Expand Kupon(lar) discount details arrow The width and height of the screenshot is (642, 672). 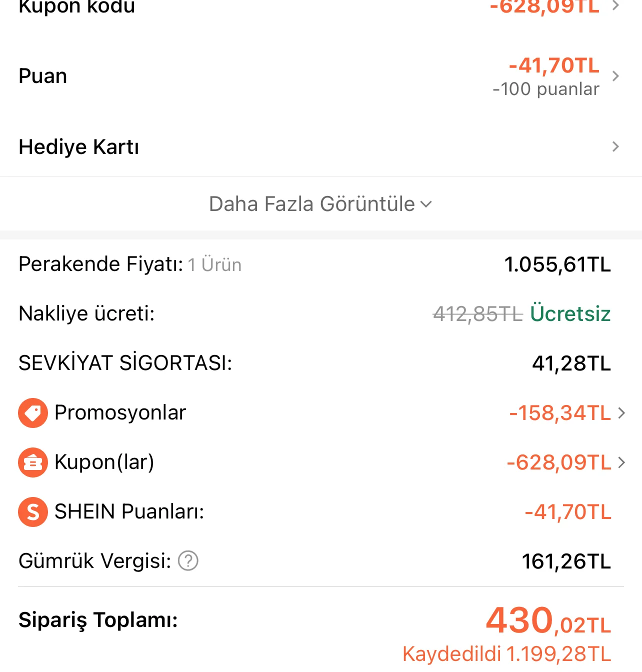coord(621,462)
